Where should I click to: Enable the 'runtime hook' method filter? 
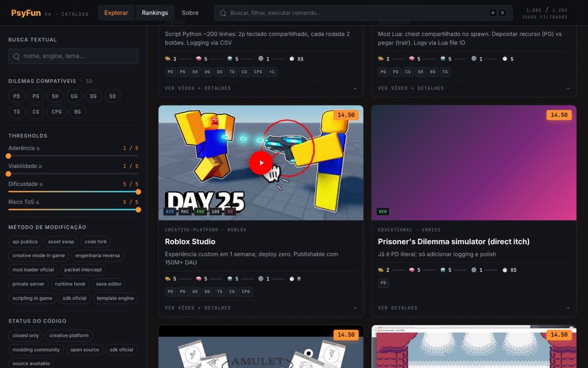click(x=70, y=284)
